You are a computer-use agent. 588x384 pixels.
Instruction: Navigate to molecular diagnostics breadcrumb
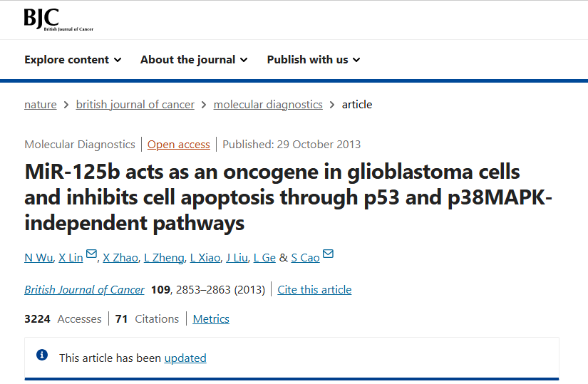(268, 105)
